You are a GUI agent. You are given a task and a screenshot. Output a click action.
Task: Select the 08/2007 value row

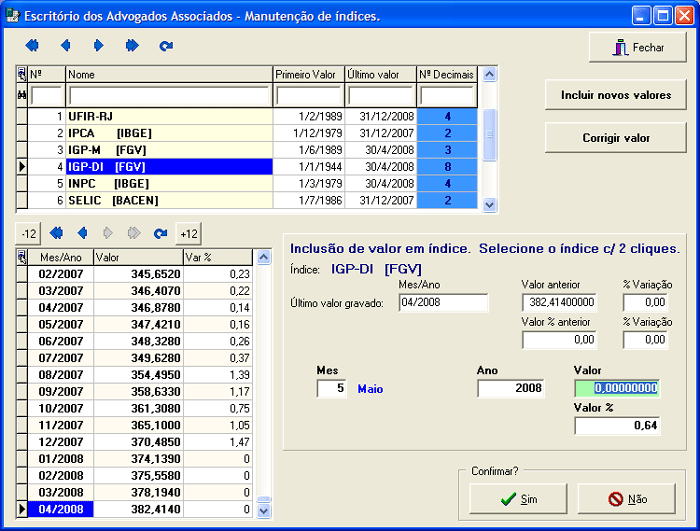coord(134,375)
